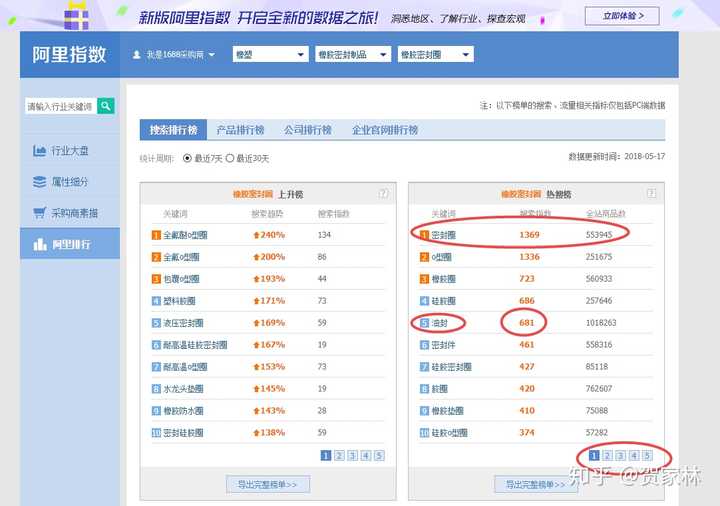Export the complete 热搜榜 list
The width and height of the screenshot is (720, 506).
click(x=536, y=484)
